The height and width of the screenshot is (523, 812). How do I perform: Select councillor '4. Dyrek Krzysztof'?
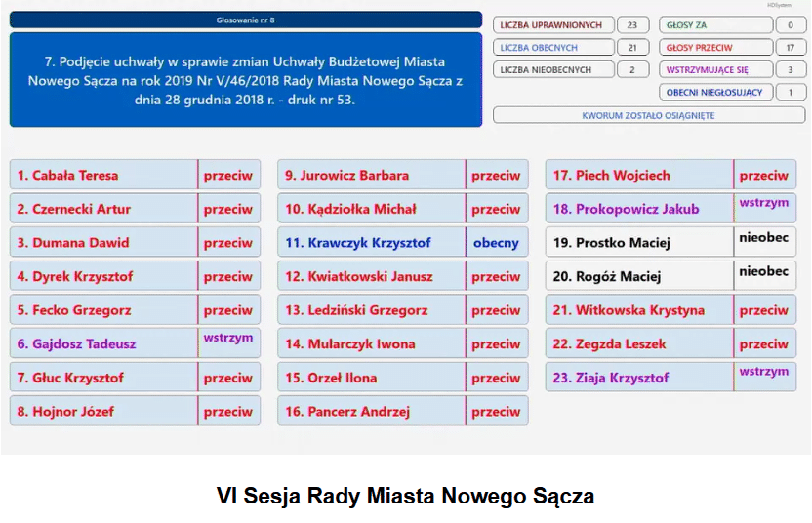pyautogui.click(x=103, y=275)
